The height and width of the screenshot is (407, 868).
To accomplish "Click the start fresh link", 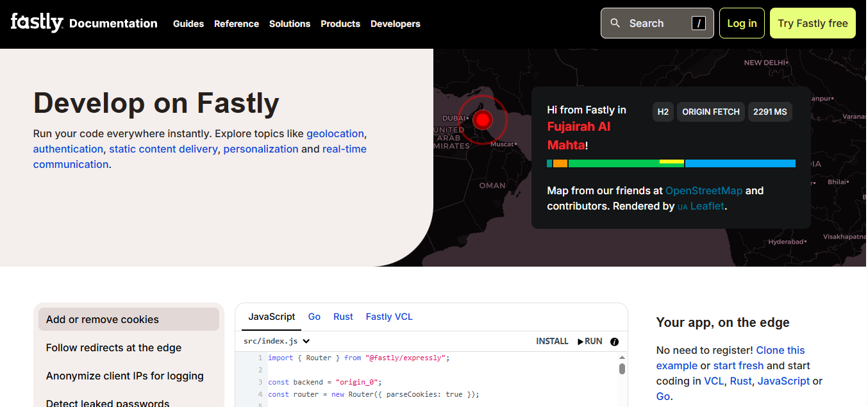I will [x=739, y=365].
